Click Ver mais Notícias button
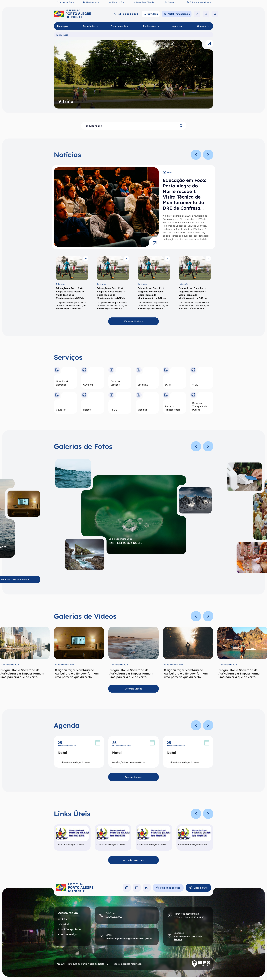 [x=133, y=321]
